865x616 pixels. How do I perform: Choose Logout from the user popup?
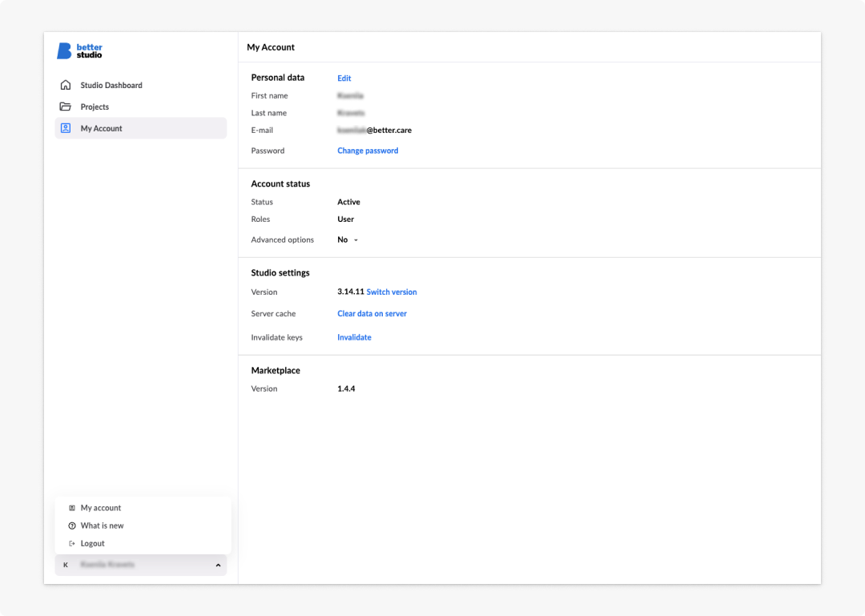[143, 544]
